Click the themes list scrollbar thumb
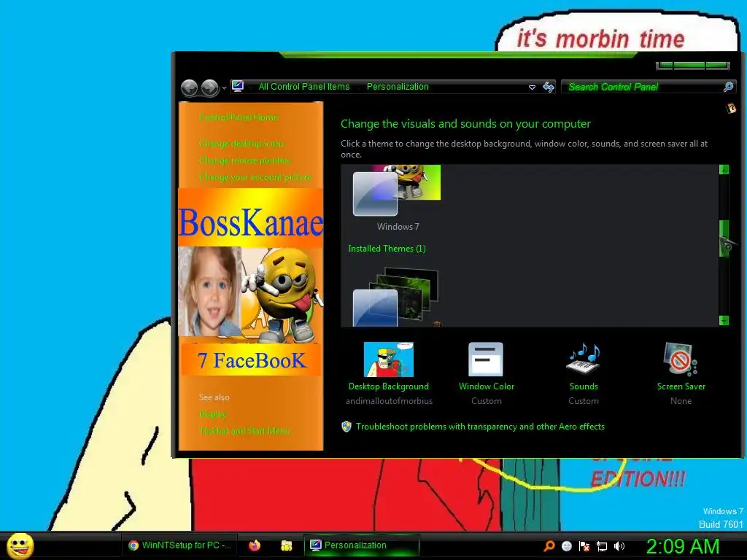The width and height of the screenshot is (747, 560). [724, 238]
